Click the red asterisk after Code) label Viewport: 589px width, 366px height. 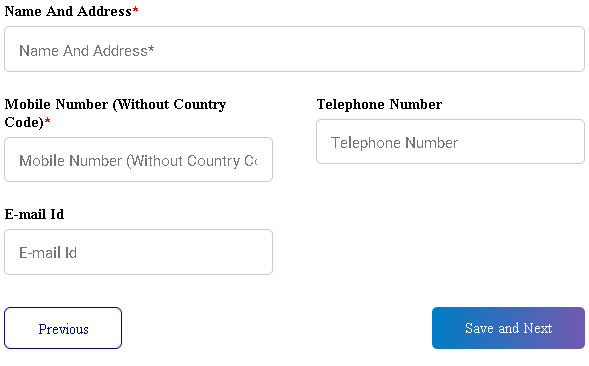click(47, 120)
